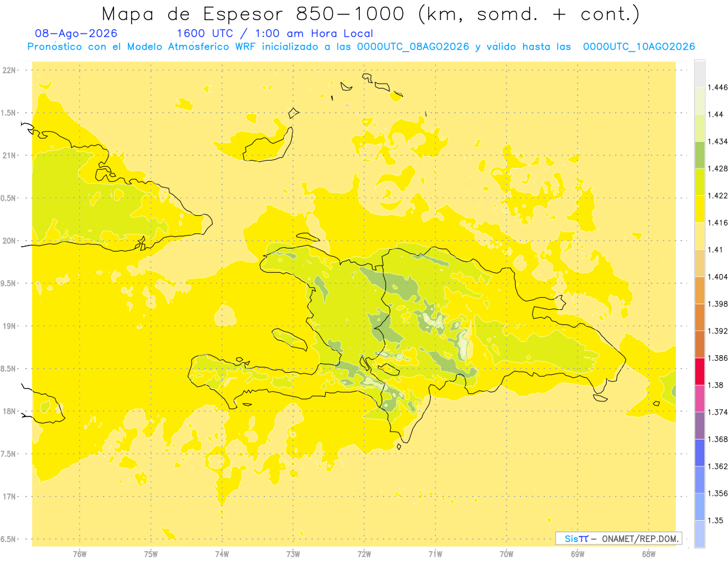The height and width of the screenshot is (562, 728).
Task: Click the date "08-Ago-2026"
Action: (x=76, y=33)
